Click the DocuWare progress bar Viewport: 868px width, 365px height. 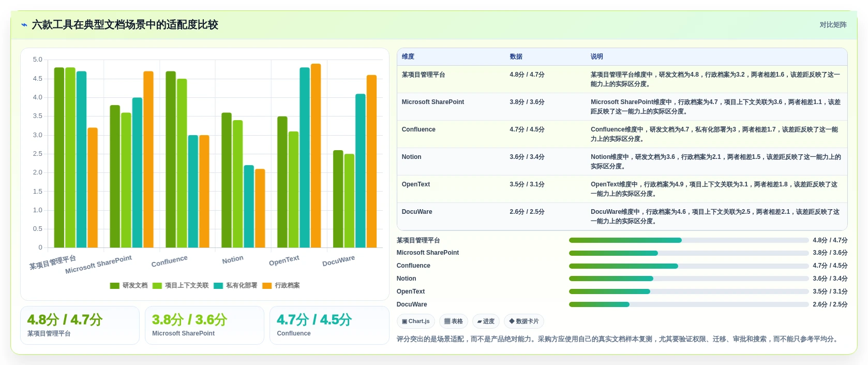pos(689,304)
